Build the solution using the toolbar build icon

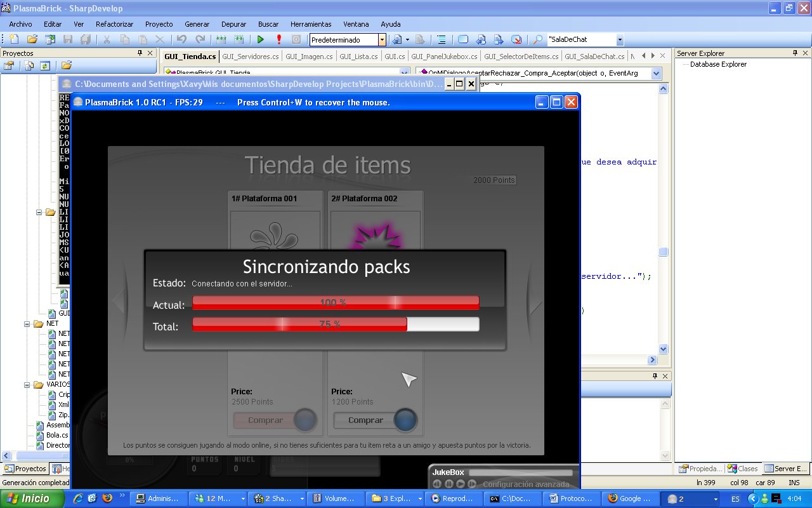(x=221, y=39)
